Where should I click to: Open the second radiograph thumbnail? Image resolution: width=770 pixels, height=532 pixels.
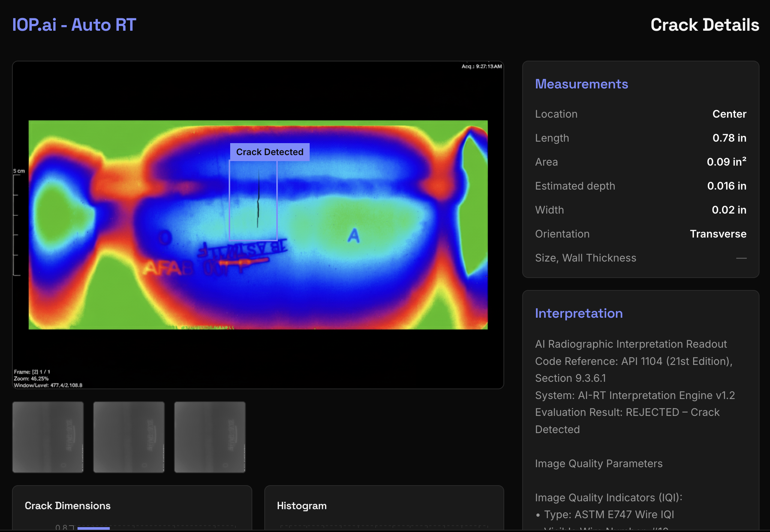129,437
